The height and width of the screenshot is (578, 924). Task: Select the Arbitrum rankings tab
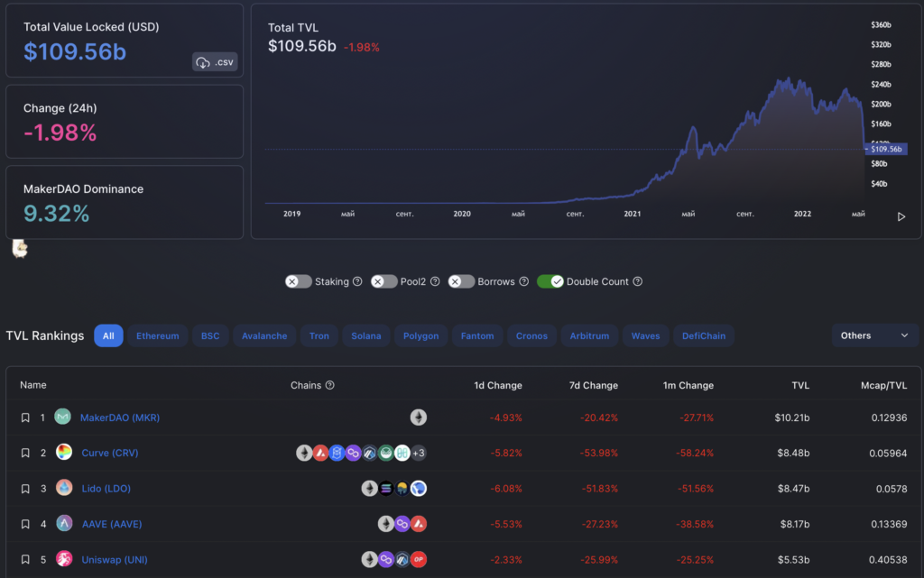(x=589, y=335)
